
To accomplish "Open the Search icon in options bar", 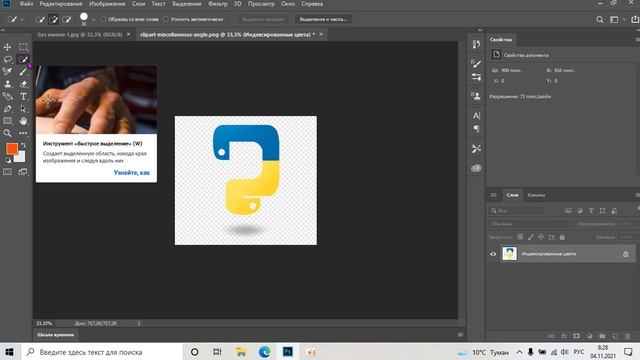I will (x=600, y=19).
